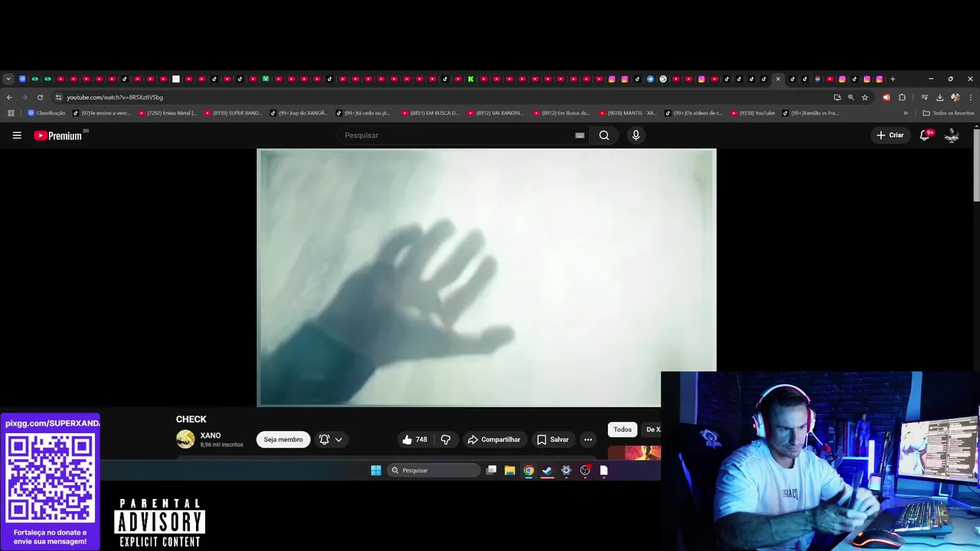The image size is (980, 551).
Task: Open Classificação bookmark
Action: 47,113
